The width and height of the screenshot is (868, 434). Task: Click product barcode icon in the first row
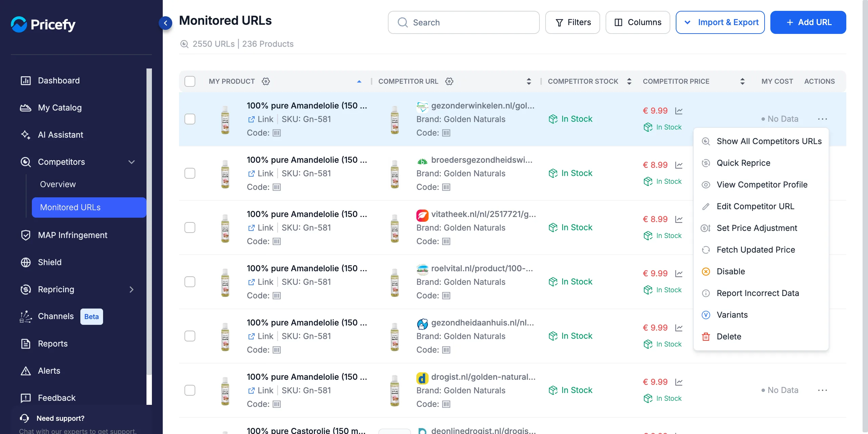[x=277, y=133]
